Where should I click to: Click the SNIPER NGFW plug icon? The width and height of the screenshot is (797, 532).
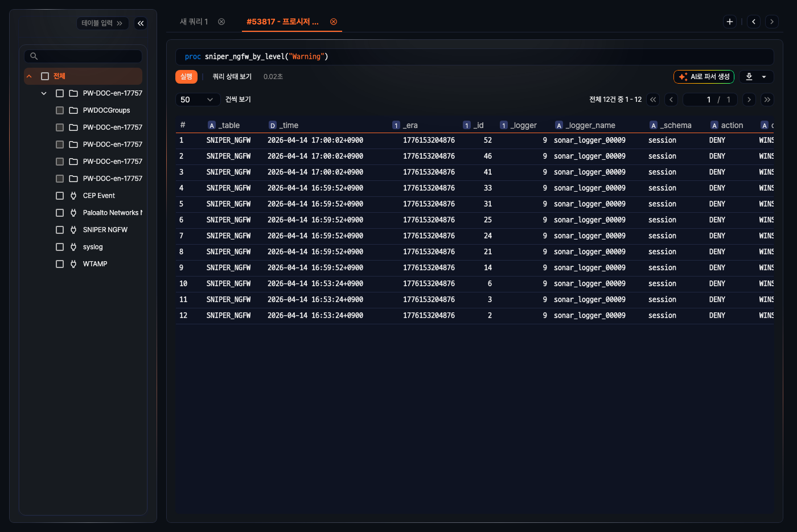click(x=73, y=230)
